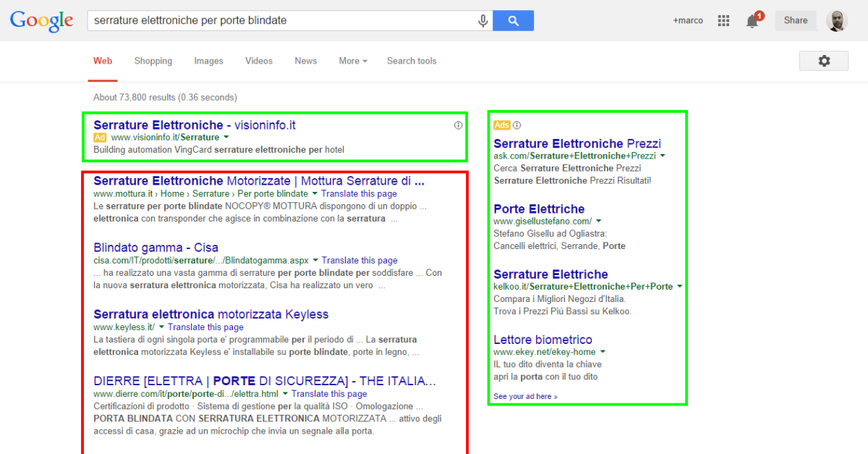Viewport: 868px width, 454px height.
Task: Switch to the Shopping tab
Action: point(153,62)
